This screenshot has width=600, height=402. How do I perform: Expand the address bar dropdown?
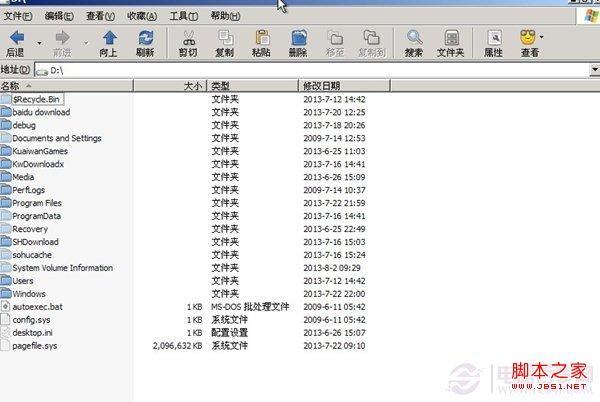click(595, 70)
